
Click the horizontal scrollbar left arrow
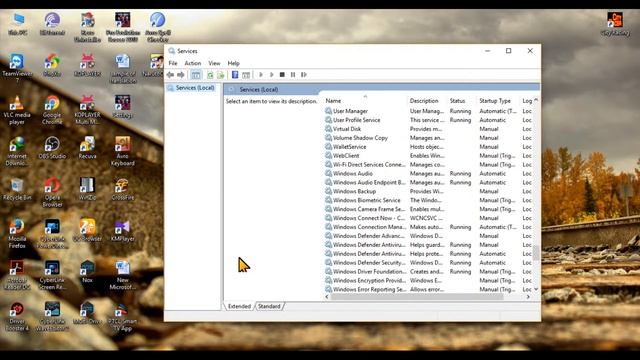click(x=327, y=297)
